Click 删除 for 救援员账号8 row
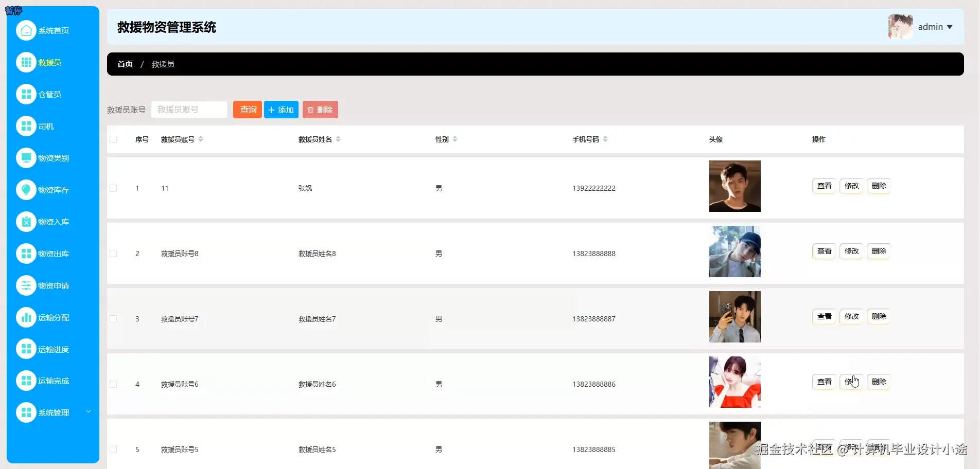The height and width of the screenshot is (469, 980). click(x=879, y=251)
